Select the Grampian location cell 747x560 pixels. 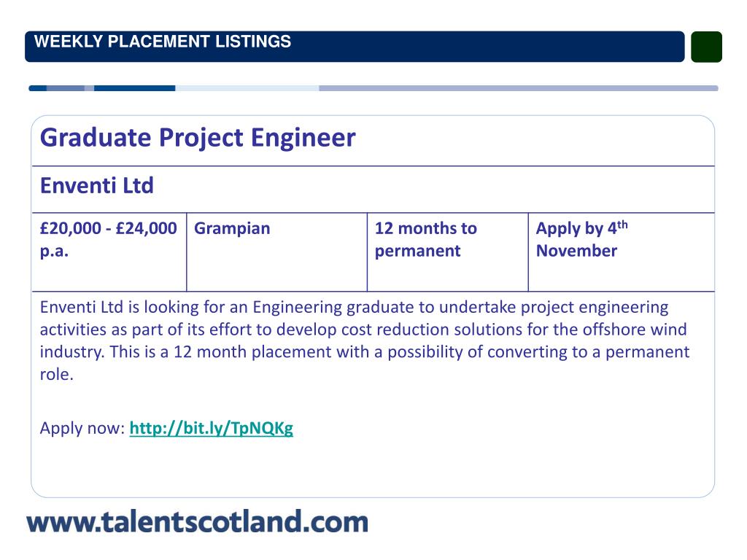tap(276, 252)
